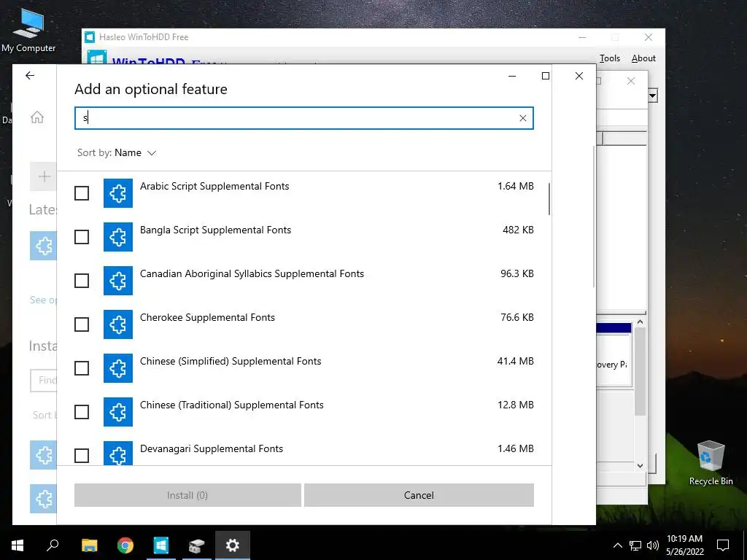Click scroll up arrow in WinToHDD panel
The height and width of the screenshot is (560, 747).
640,322
